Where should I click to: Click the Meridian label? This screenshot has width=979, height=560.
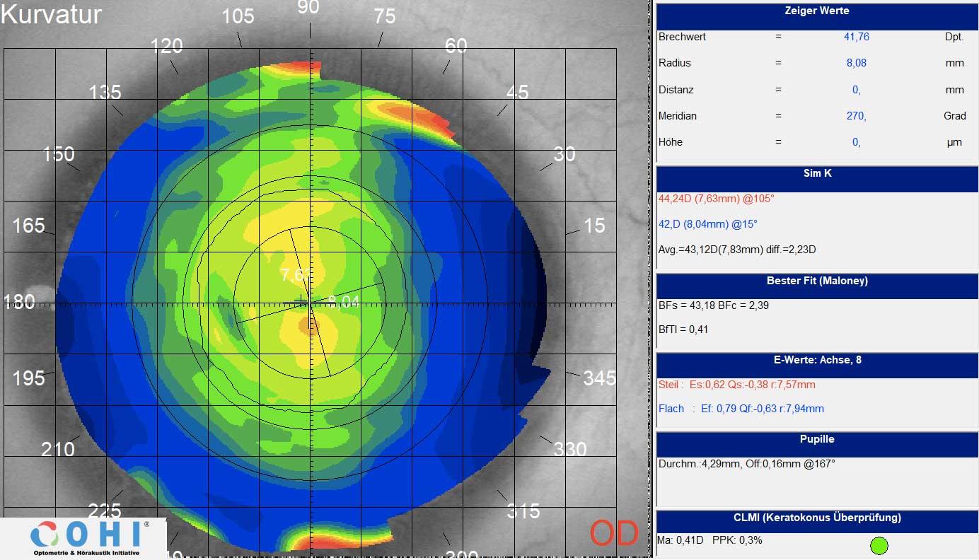click(x=678, y=116)
